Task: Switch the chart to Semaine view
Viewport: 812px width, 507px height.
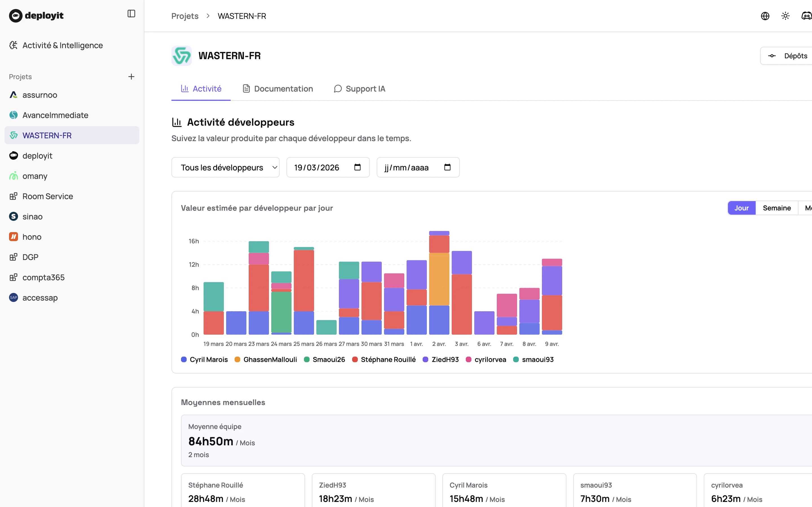Action: (776, 208)
